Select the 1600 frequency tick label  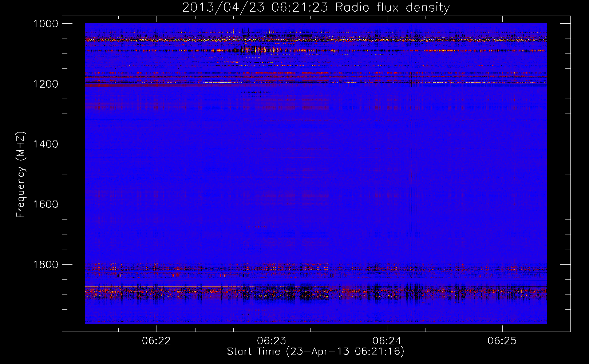46,204
